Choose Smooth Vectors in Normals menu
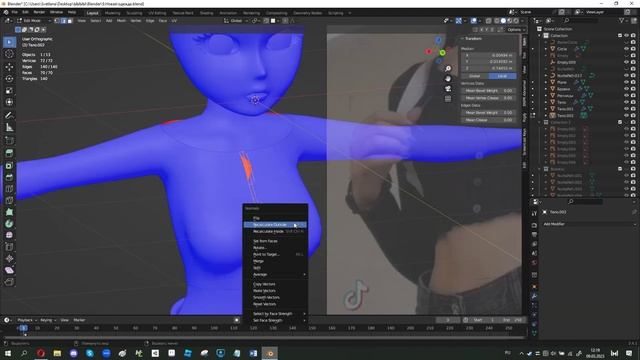 point(275,298)
